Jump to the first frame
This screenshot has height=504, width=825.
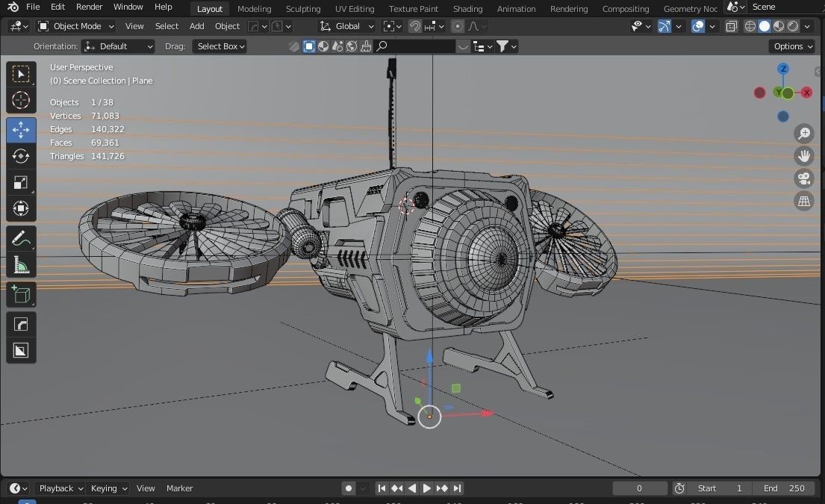pos(382,488)
